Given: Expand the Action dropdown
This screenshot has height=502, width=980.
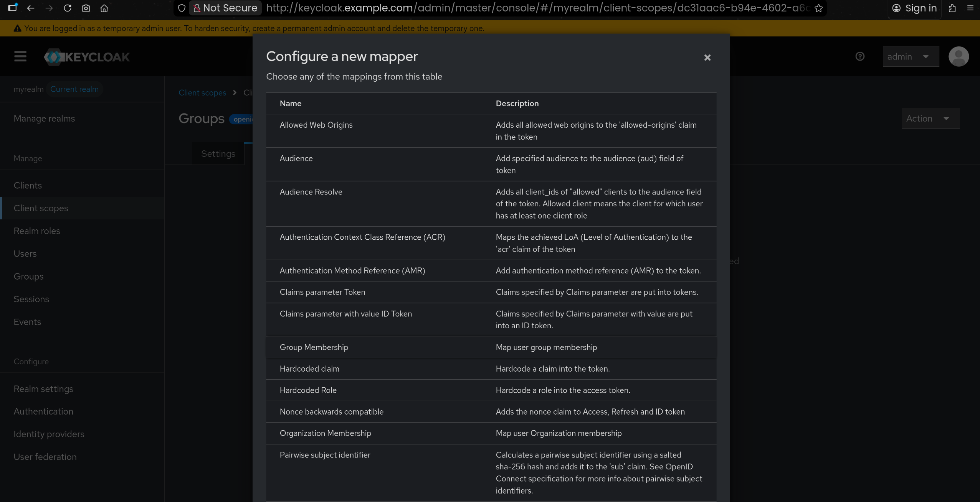Looking at the screenshot, I should pos(930,119).
